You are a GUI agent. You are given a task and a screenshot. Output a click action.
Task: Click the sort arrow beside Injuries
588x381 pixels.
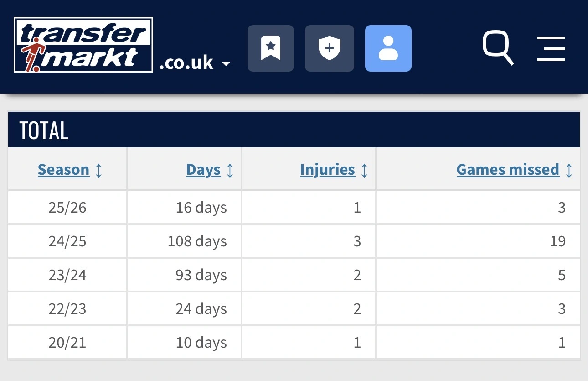coord(364,170)
